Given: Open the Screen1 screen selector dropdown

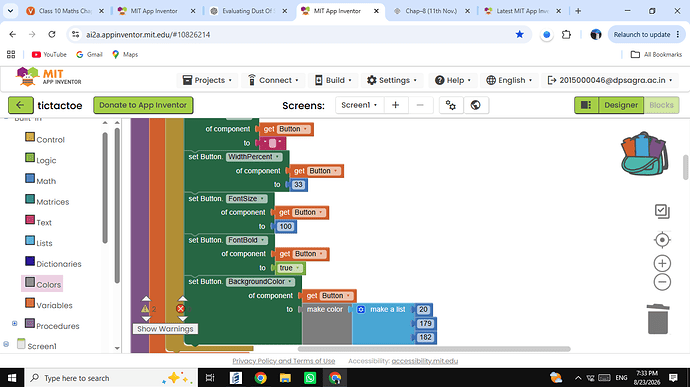Looking at the screenshot, I should pos(359,105).
